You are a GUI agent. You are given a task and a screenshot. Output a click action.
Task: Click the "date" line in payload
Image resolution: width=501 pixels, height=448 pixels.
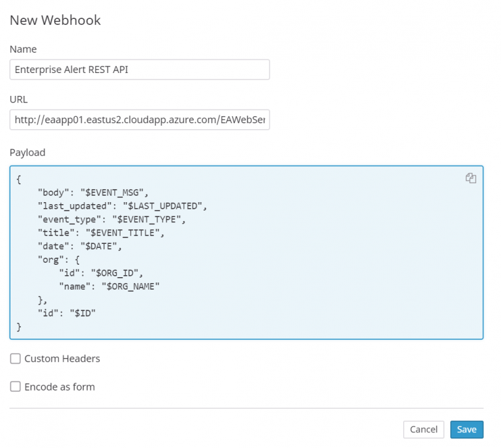pyautogui.click(x=80, y=246)
